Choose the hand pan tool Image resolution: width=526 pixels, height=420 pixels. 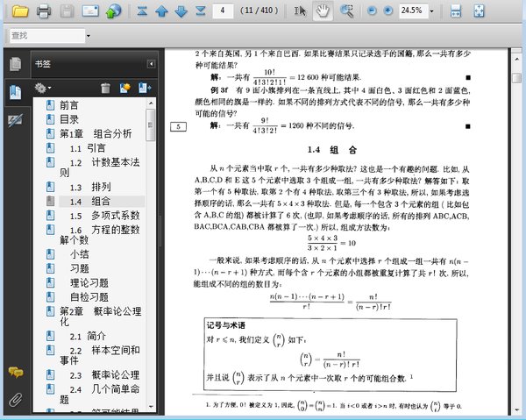[323, 11]
